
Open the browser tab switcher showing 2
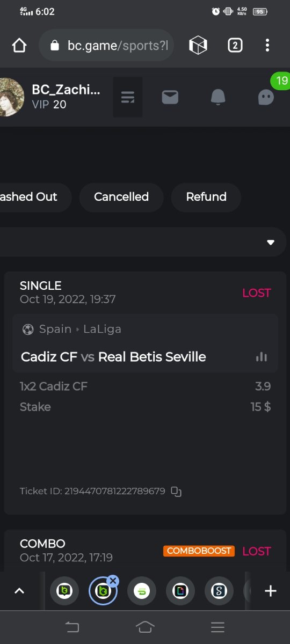[235, 46]
